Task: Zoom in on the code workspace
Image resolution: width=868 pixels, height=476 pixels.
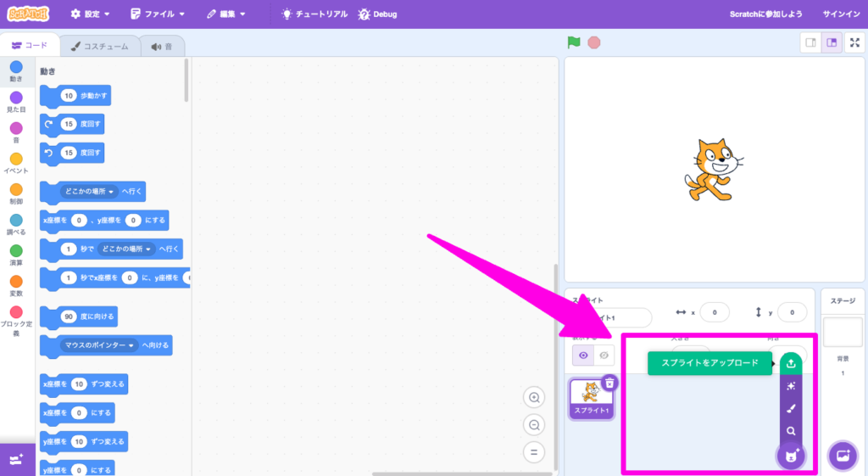Action: (x=534, y=398)
